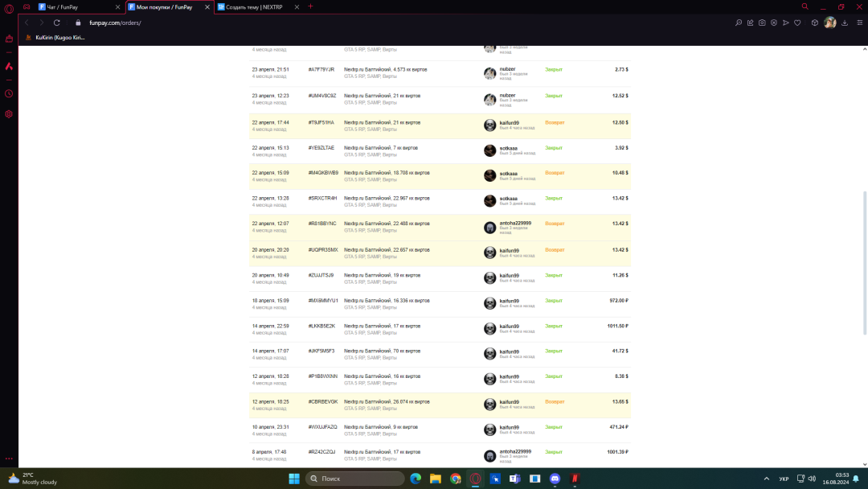Click the 19 кк виртов order description
Screen dimensions: 868x489
[x=382, y=275]
